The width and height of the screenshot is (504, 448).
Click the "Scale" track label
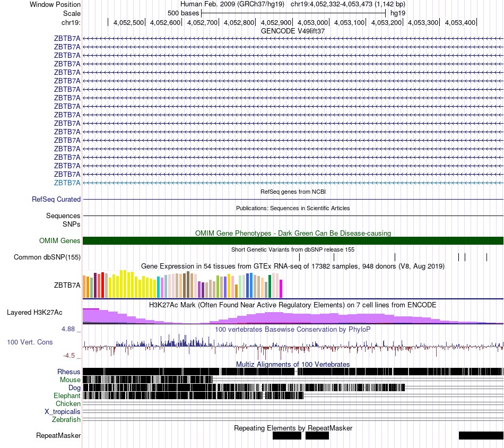tap(72, 13)
